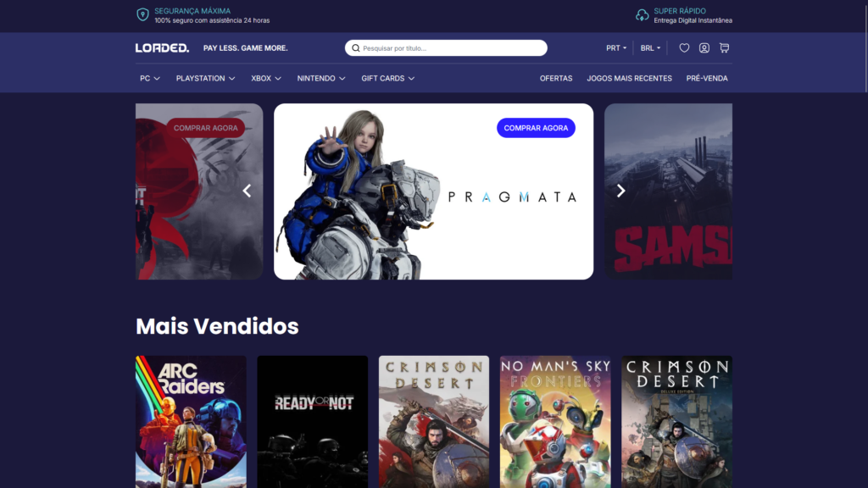Open the shopping cart icon

(724, 48)
